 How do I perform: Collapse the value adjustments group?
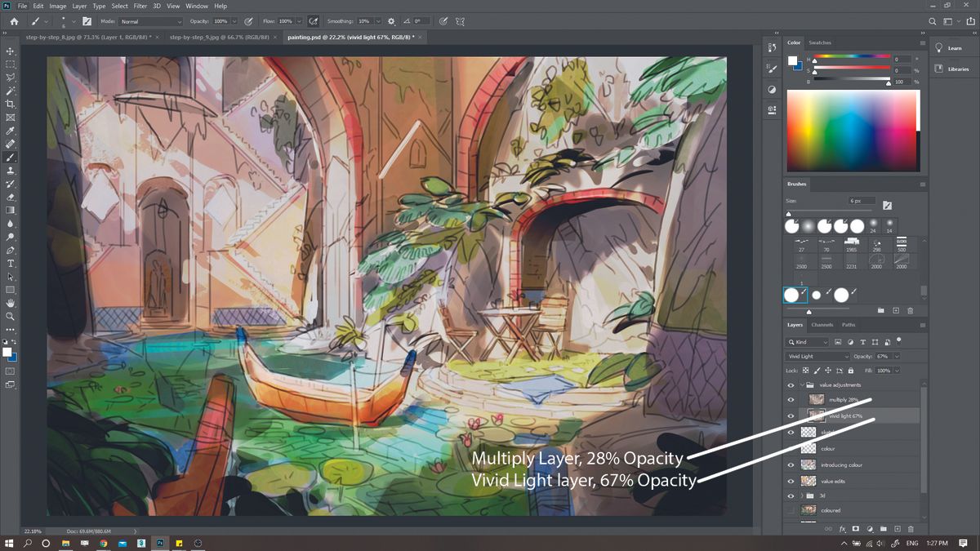(x=802, y=384)
